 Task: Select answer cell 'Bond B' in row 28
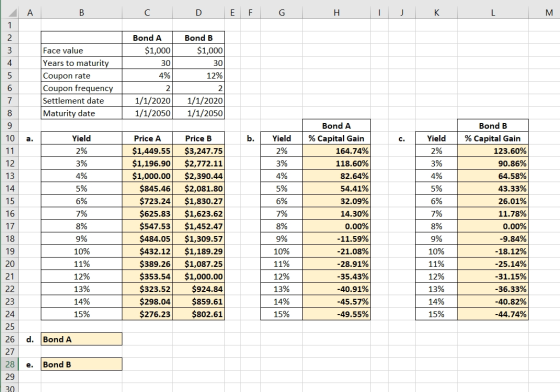81,365
